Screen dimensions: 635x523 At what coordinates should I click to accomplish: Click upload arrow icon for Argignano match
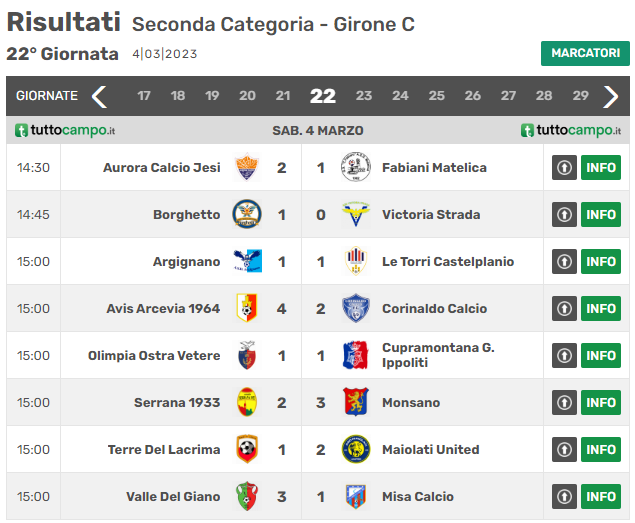[564, 261]
